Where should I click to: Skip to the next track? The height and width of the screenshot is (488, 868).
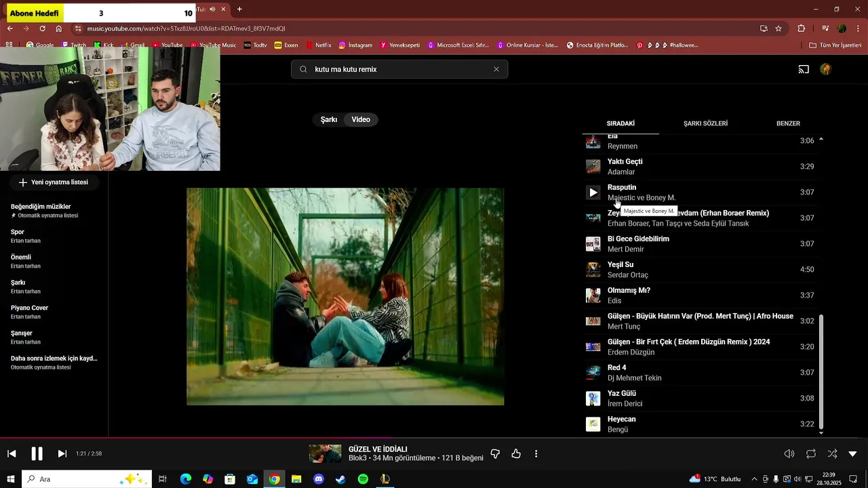pos(62,453)
